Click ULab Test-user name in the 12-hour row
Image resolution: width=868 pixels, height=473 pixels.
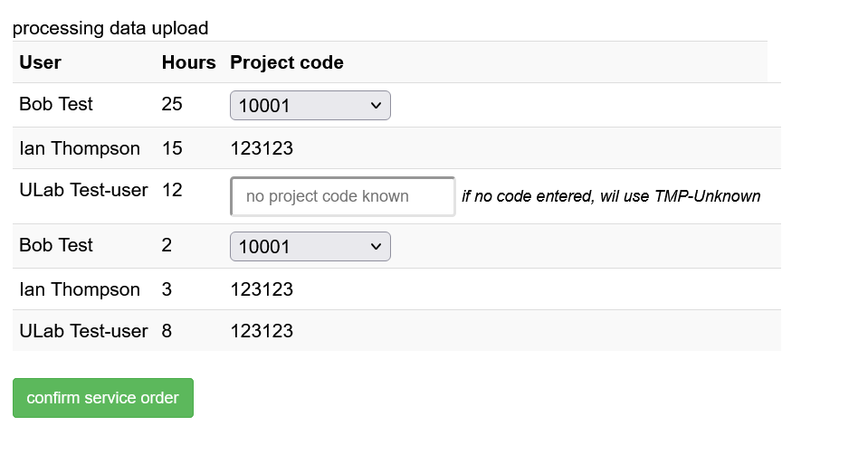point(83,190)
